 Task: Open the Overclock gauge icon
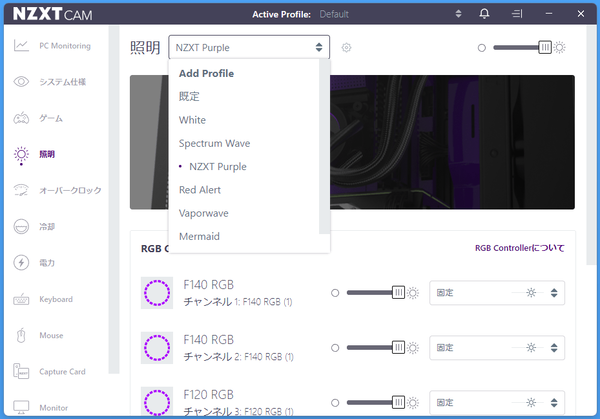21,190
